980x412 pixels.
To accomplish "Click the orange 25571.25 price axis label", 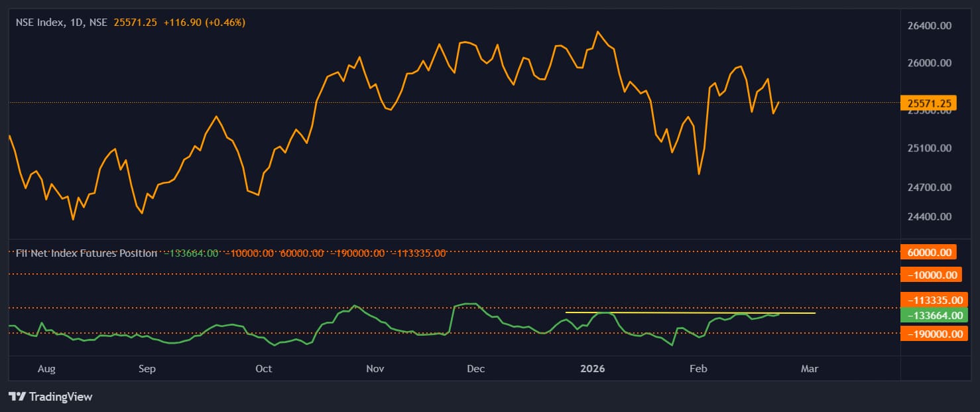I will pyautogui.click(x=928, y=103).
